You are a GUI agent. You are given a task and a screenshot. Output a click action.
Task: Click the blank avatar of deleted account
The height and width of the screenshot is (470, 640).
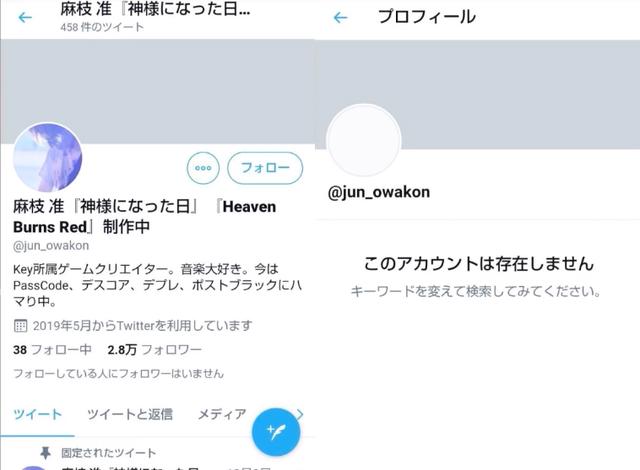pyautogui.click(x=363, y=140)
